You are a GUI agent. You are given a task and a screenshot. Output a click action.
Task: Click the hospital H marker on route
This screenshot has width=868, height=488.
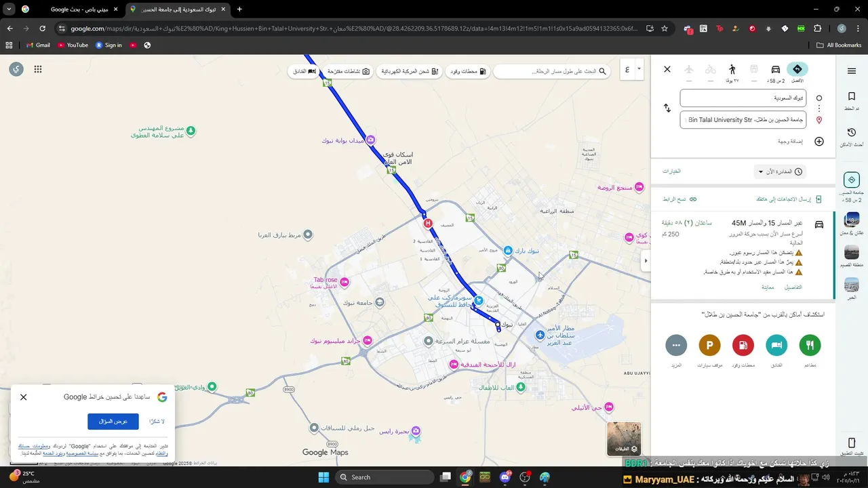(427, 223)
